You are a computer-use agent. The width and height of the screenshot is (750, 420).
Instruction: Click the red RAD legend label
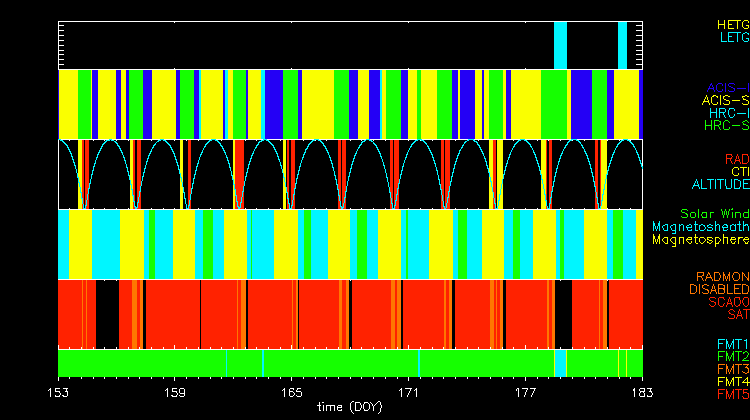736,159
